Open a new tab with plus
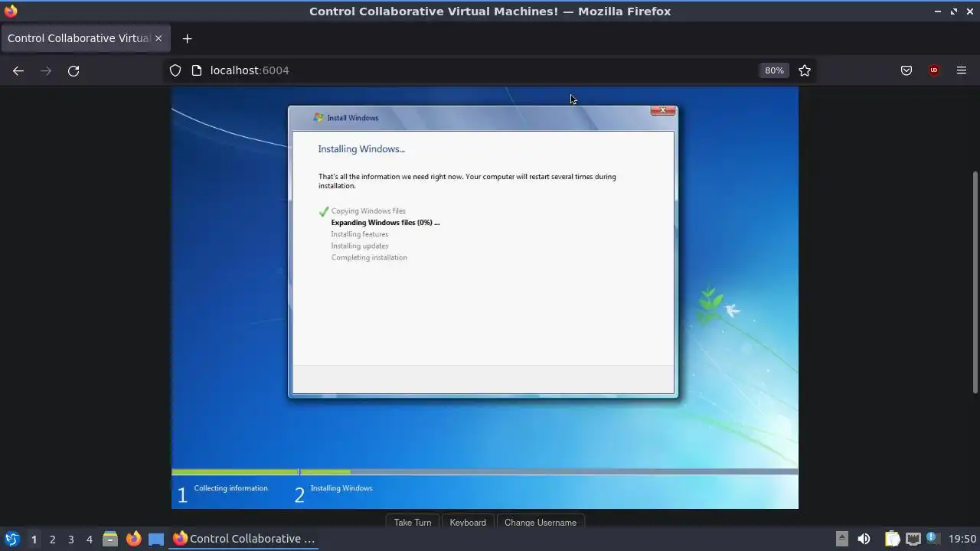This screenshot has width=980, height=551. [x=187, y=38]
